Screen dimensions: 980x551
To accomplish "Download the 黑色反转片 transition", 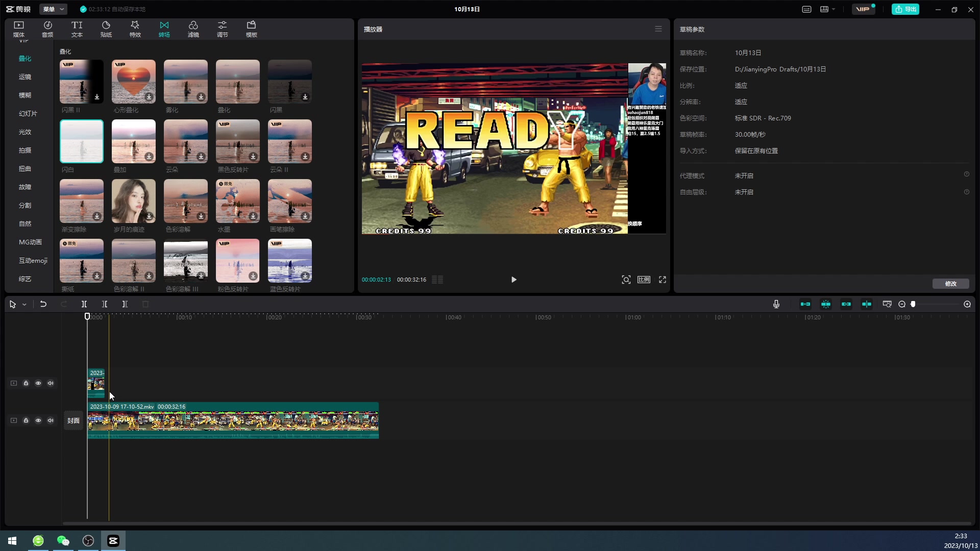I will point(253,157).
